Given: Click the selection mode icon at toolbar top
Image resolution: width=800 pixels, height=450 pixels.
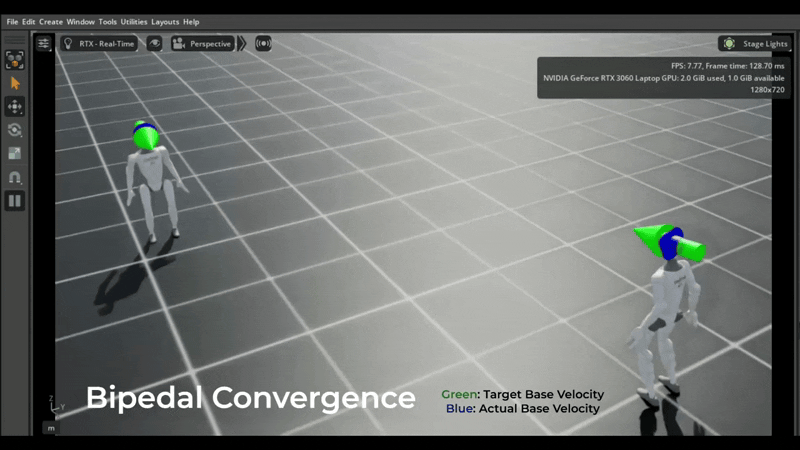Looking at the screenshot, I should pos(15,60).
